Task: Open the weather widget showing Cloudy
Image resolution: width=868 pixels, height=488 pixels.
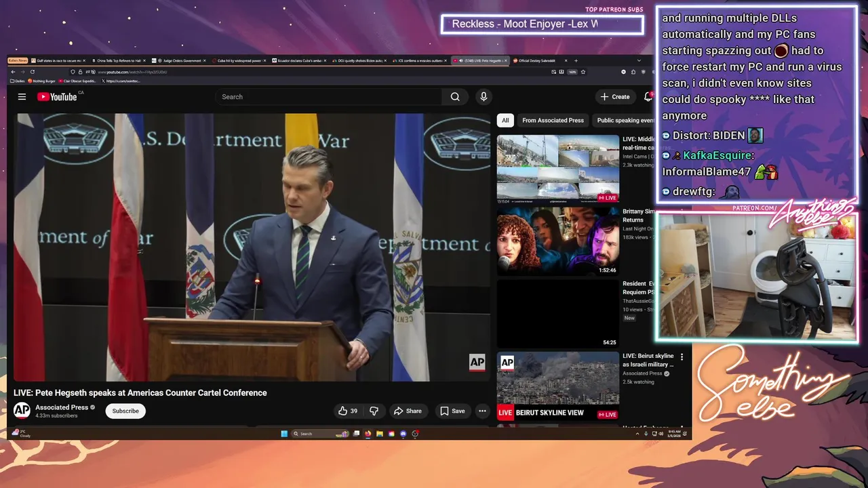Action: (x=22, y=433)
